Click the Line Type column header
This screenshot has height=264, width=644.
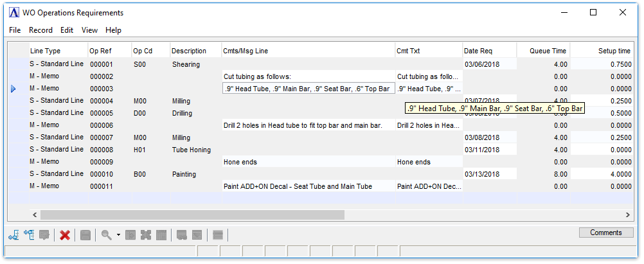coord(45,51)
